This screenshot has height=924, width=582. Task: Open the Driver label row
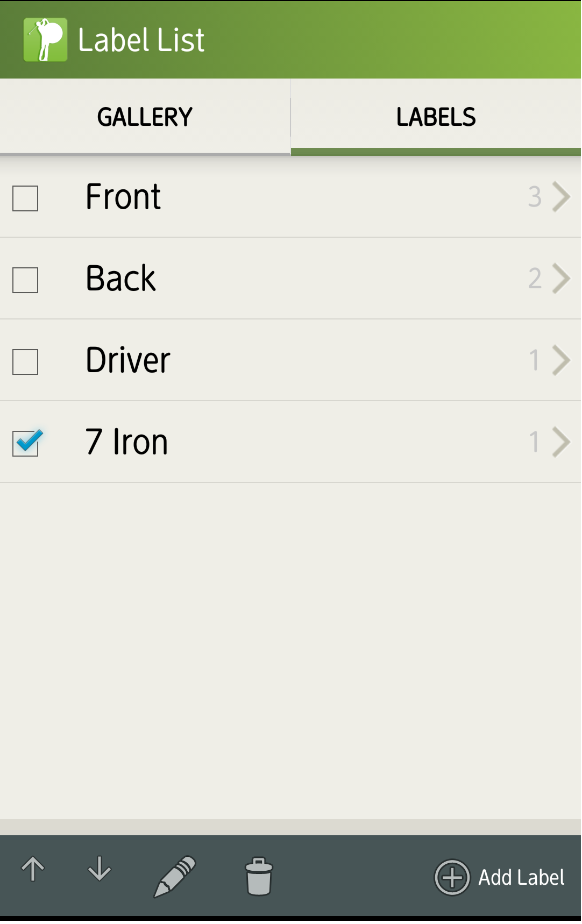pyautogui.click(x=291, y=361)
